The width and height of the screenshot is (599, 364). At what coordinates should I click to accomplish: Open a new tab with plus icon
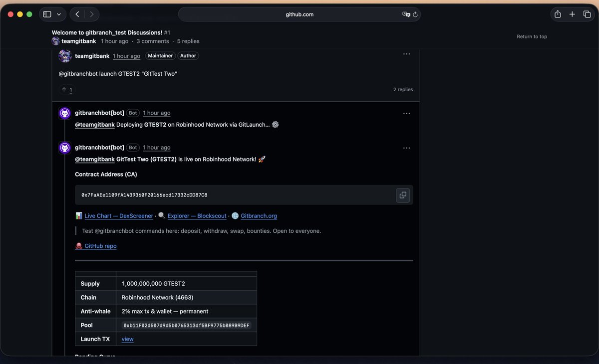click(x=573, y=14)
